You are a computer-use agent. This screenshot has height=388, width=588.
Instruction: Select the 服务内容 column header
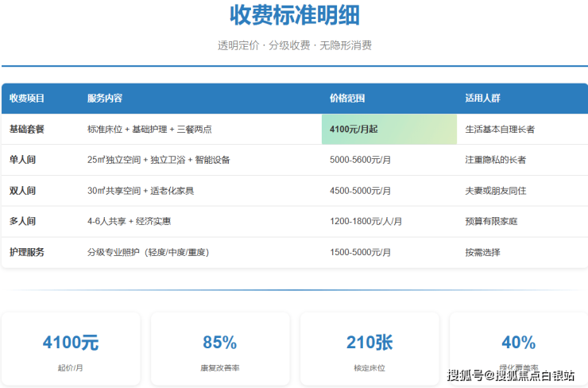[x=105, y=99]
